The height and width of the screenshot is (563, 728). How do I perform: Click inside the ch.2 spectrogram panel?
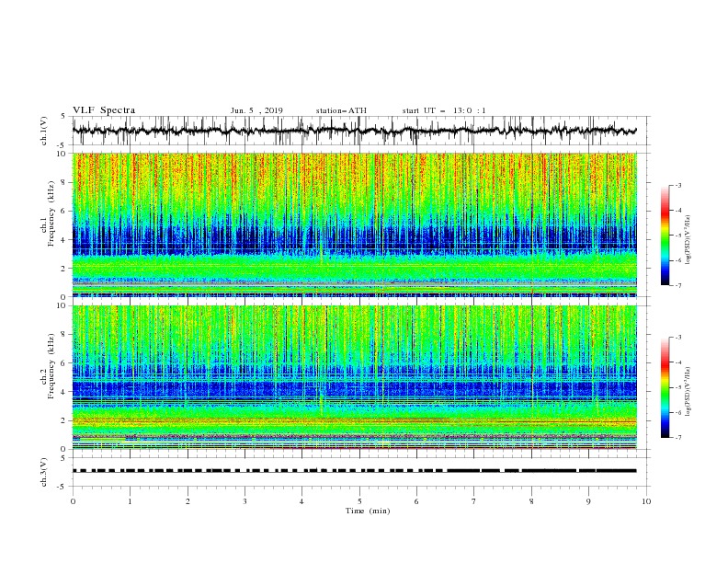[x=355, y=377]
